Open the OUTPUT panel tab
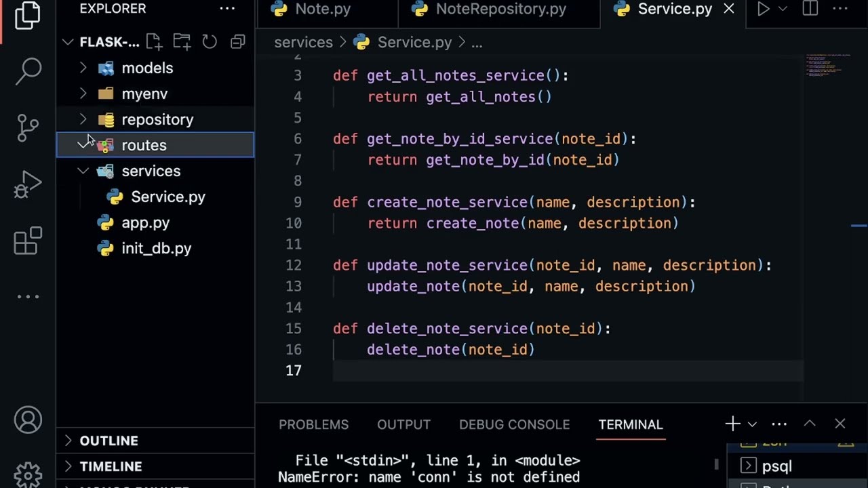Screen dimensions: 868x488 tap(403, 424)
